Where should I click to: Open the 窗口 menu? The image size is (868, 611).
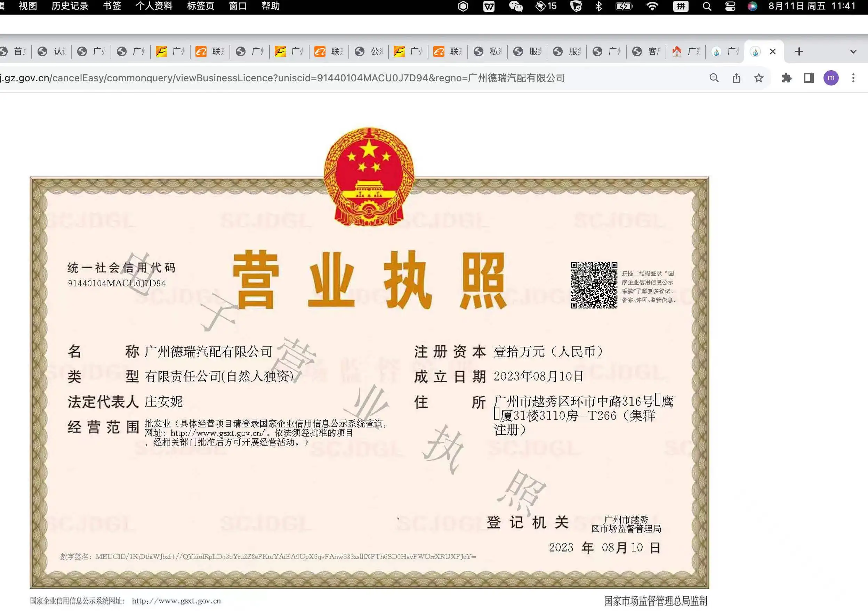[x=238, y=6]
